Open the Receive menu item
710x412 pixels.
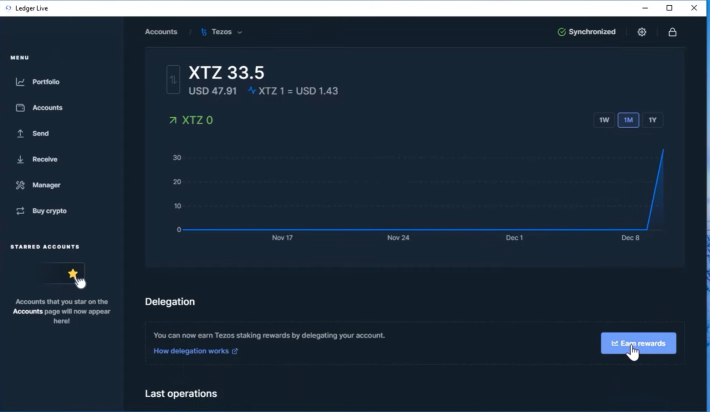pyautogui.click(x=45, y=159)
